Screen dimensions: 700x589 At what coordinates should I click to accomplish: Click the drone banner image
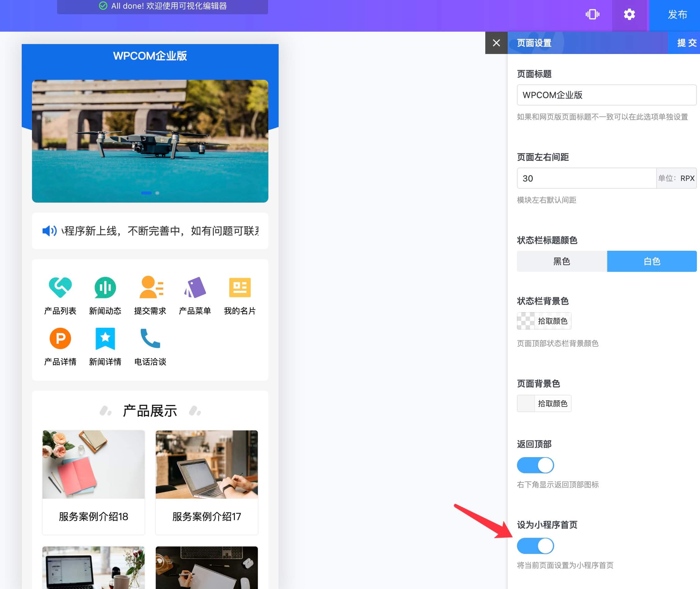click(150, 141)
